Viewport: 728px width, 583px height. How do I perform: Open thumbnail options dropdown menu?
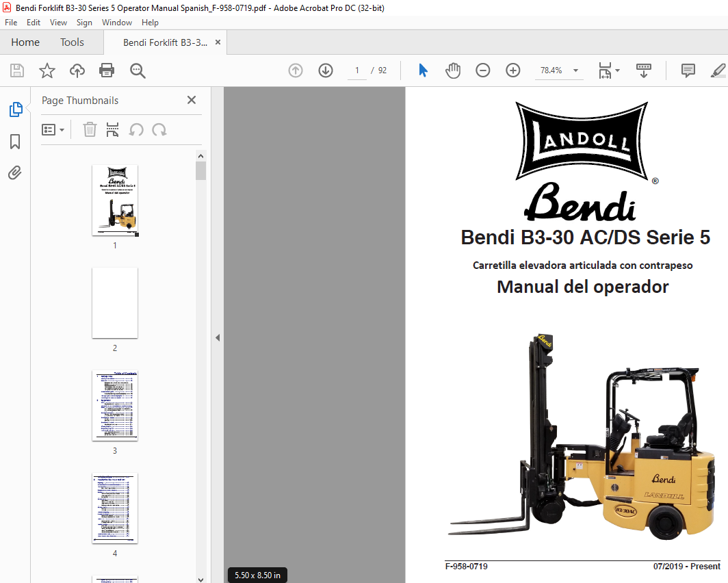pos(53,129)
